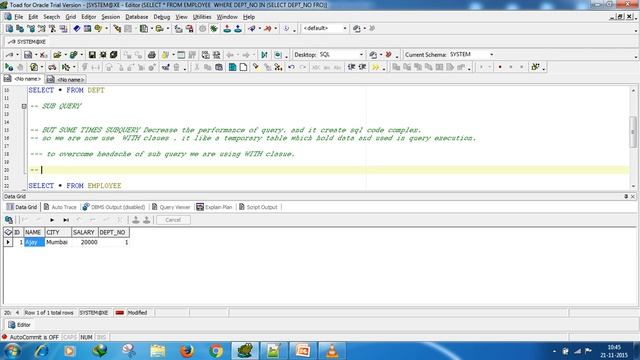Click the Editor button in bottom window bar
The width and height of the screenshot is (640, 360).
(19, 325)
